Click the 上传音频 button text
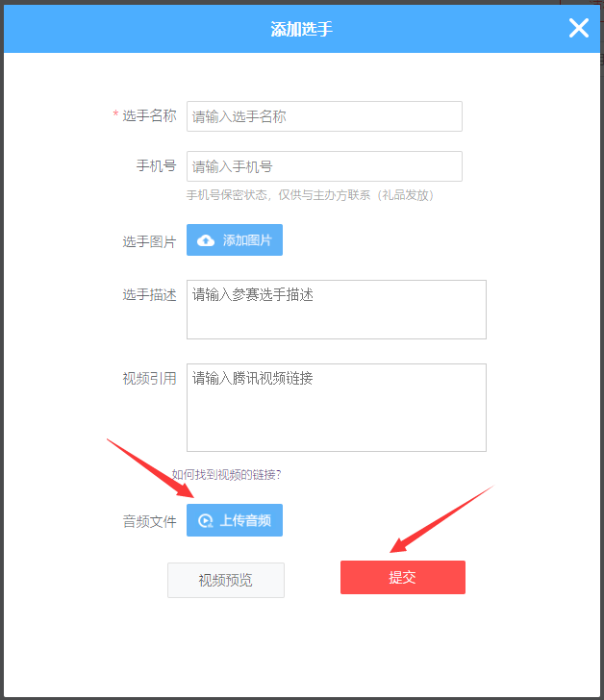The width and height of the screenshot is (604, 700). click(x=245, y=520)
